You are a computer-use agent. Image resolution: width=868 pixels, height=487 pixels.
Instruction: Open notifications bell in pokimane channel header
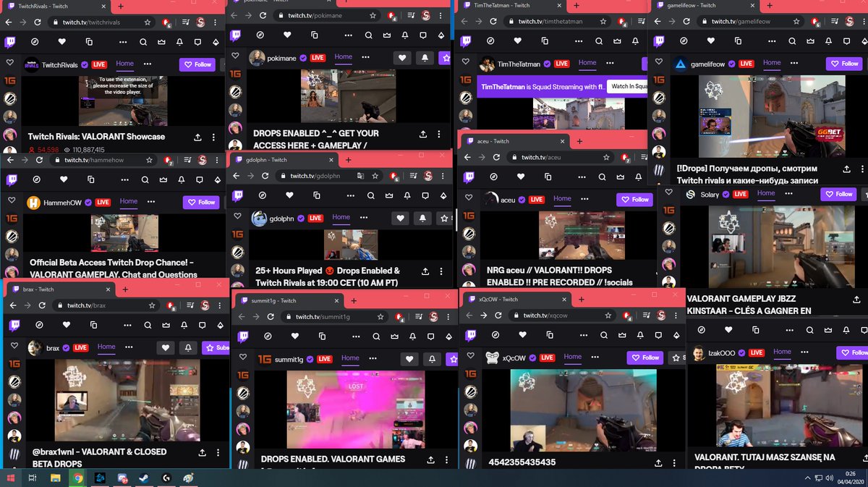coord(425,58)
